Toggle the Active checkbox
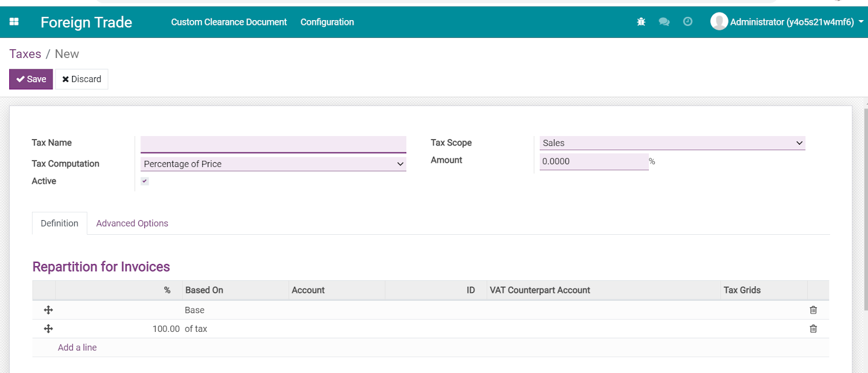868x373 pixels. click(144, 181)
